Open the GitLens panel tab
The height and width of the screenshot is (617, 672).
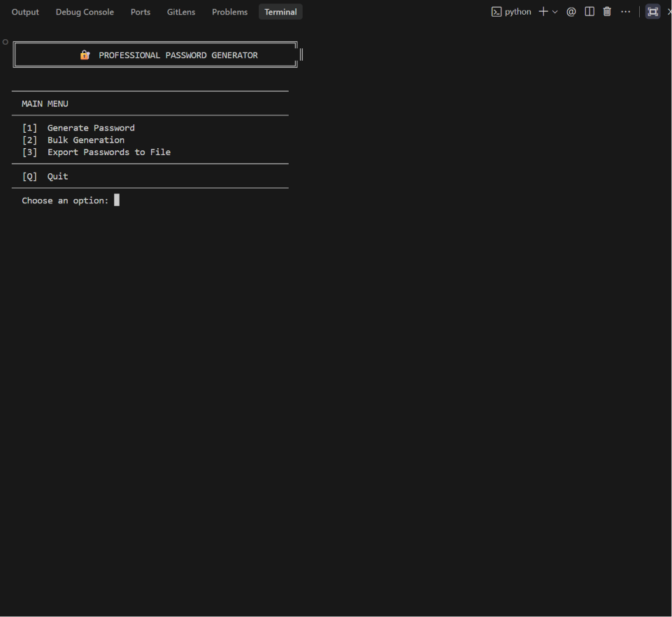click(181, 12)
